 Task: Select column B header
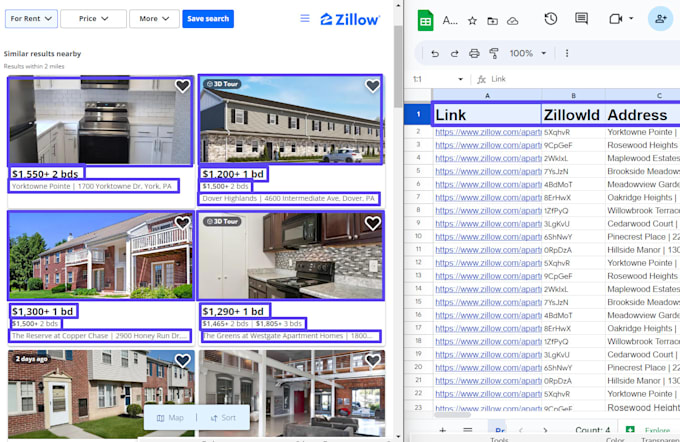coord(573,95)
